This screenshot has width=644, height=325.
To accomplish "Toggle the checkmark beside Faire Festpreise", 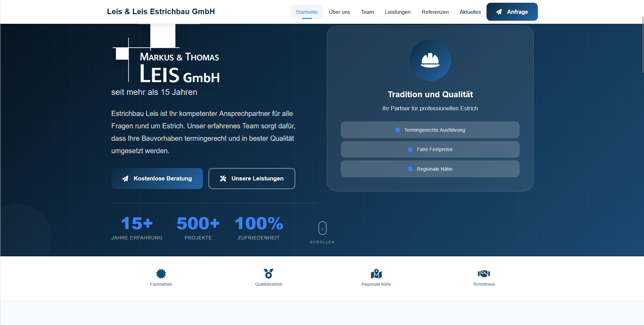I will [x=410, y=149].
